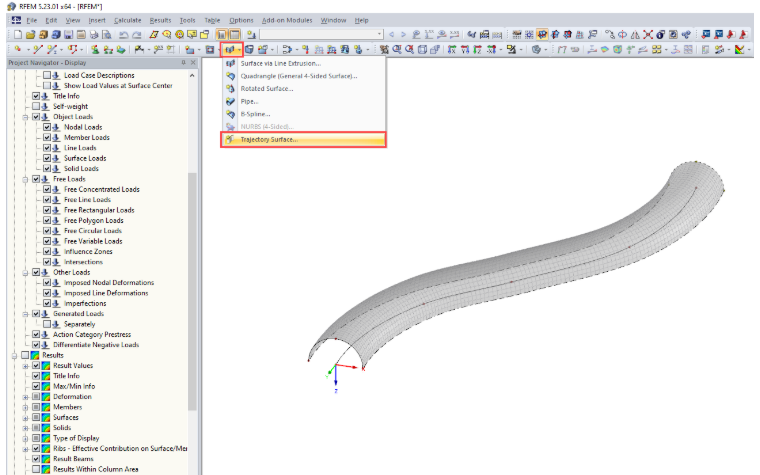This screenshot has width=760, height=475.
Task: Open the New Surface dropdown arrow
Action: [x=239, y=49]
